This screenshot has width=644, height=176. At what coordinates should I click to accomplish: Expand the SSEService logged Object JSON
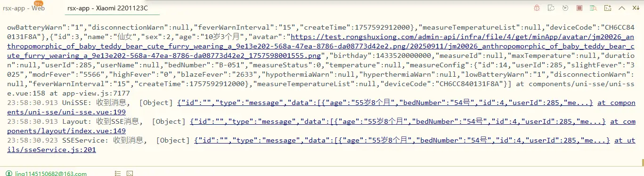click(x=402, y=140)
